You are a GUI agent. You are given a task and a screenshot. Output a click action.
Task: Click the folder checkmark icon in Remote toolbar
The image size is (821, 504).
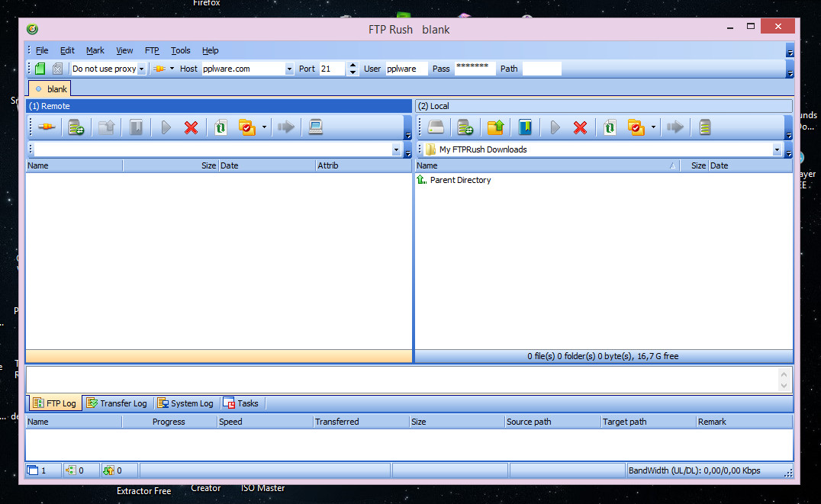(246, 127)
